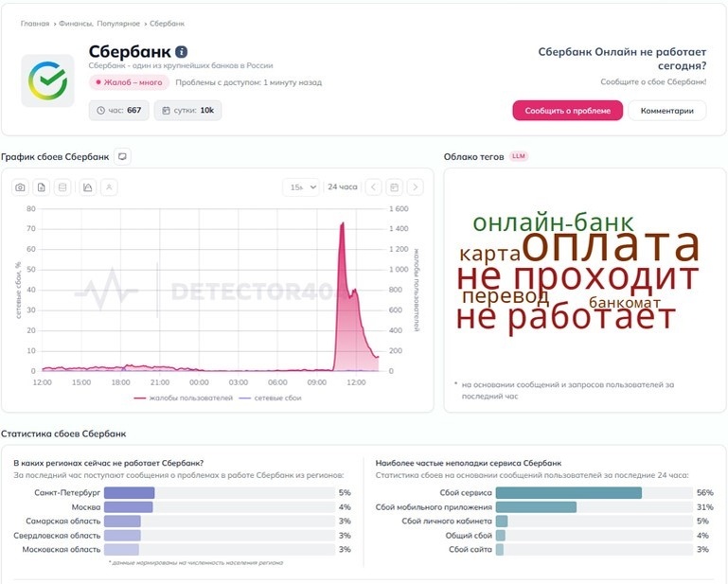728x584 pixels.
Task: Click the Сбербанк Онлайн не работает сегодня heading
Action: click(x=622, y=59)
